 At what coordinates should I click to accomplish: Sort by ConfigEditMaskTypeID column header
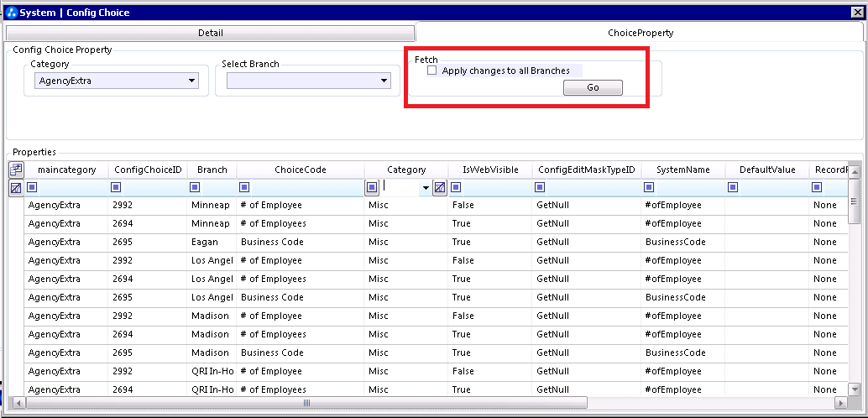coord(587,170)
